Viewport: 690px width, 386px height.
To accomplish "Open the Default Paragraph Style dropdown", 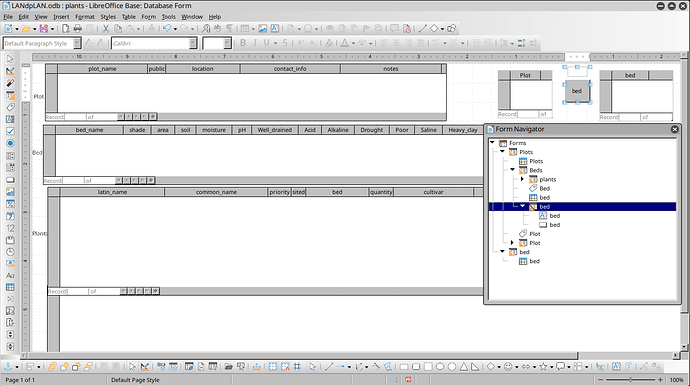I will (x=77, y=43).
